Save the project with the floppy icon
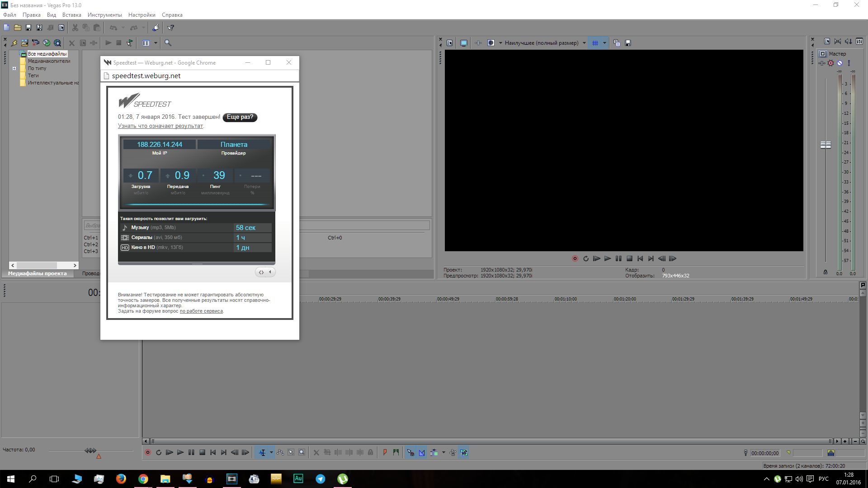This screenshot has height=488, width=868. coord(28,28)
